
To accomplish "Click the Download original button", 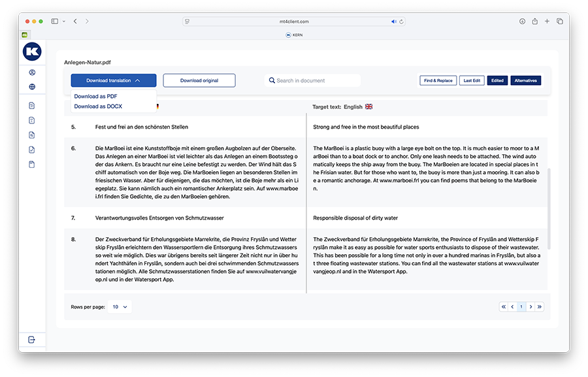I will coord(199,80).
